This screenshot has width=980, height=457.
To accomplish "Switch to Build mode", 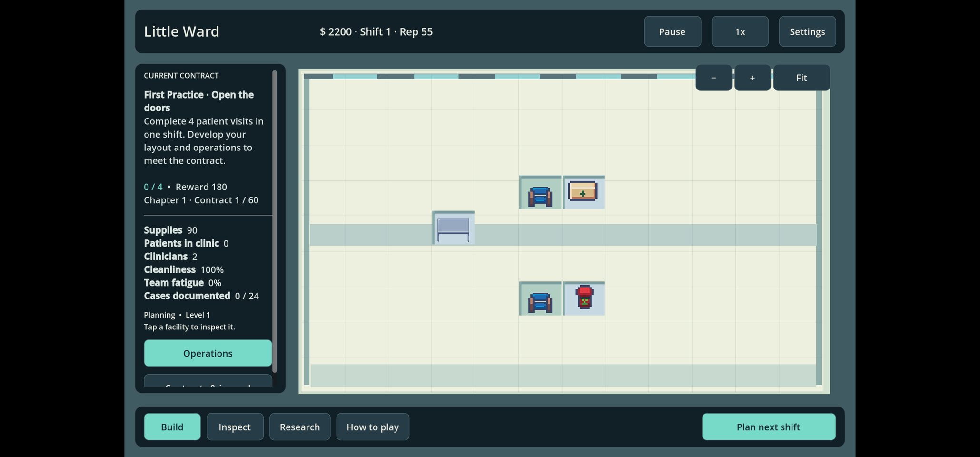I will click(172, 427).
